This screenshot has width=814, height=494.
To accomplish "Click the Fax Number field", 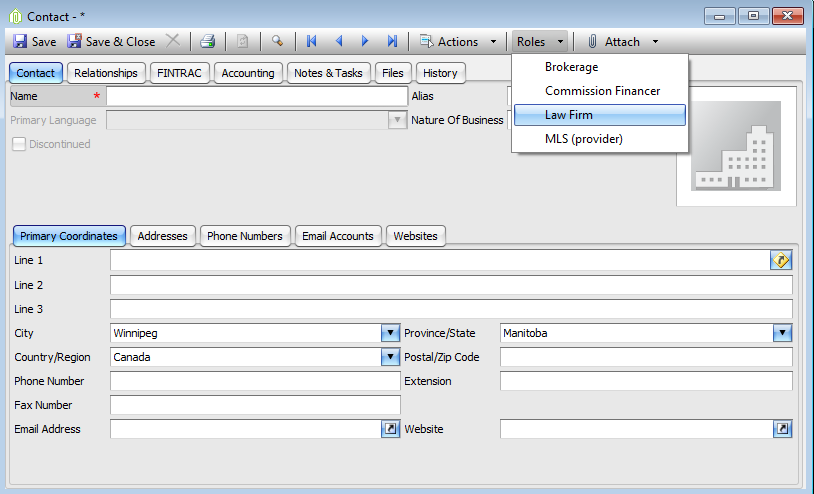I will (x=255, y=405).
